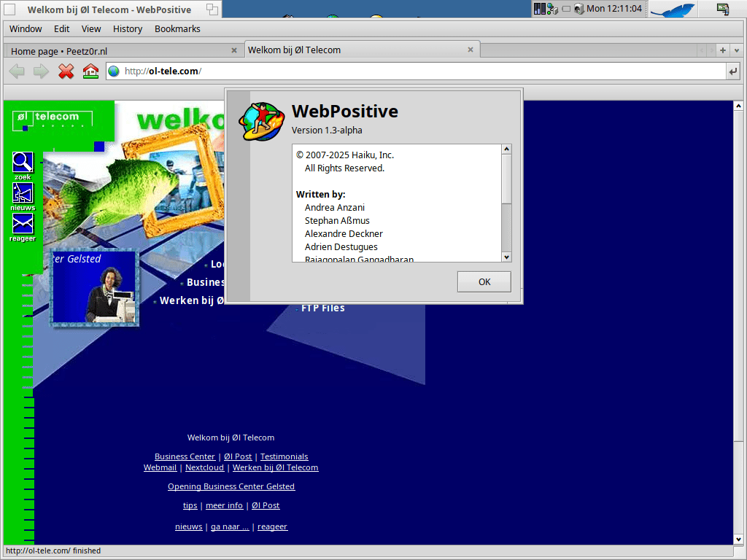Image resolution: width=747 pixels, height=560 pixels.
Task: Click the nieuws icon in sidebar
Action: coord(23,193)
